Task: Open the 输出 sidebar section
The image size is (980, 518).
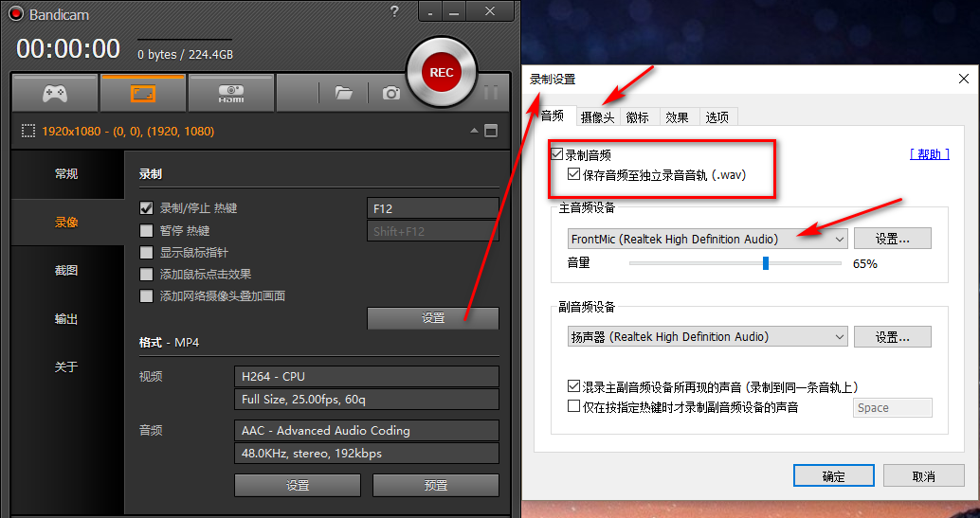Action: (66, 319)
